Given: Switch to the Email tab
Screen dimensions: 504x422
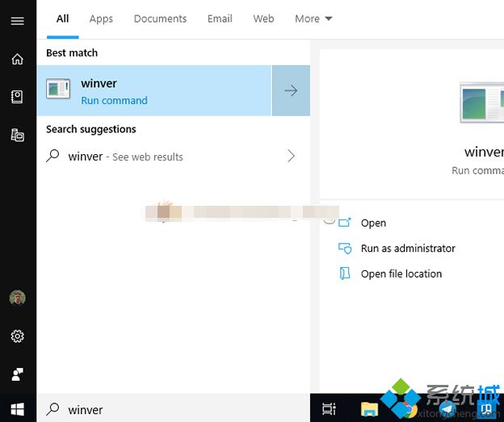Looking at the screenshot, I should (220, 19).
